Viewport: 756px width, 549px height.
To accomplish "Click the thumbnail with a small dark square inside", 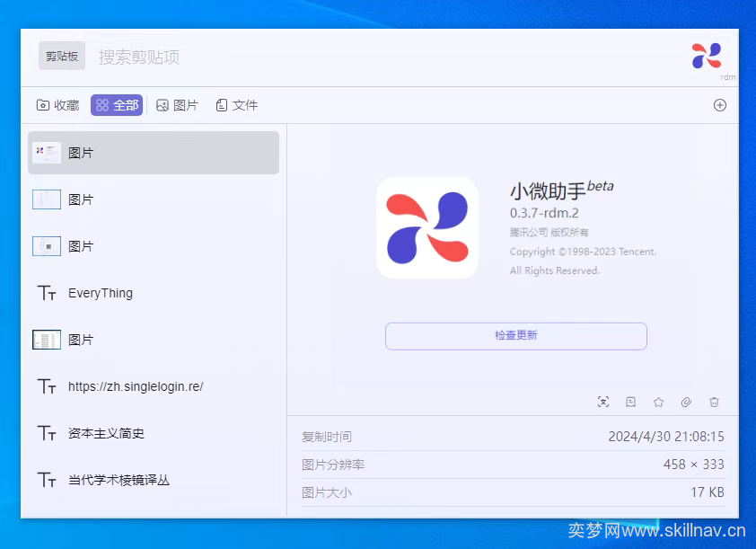I will point(47,246).
